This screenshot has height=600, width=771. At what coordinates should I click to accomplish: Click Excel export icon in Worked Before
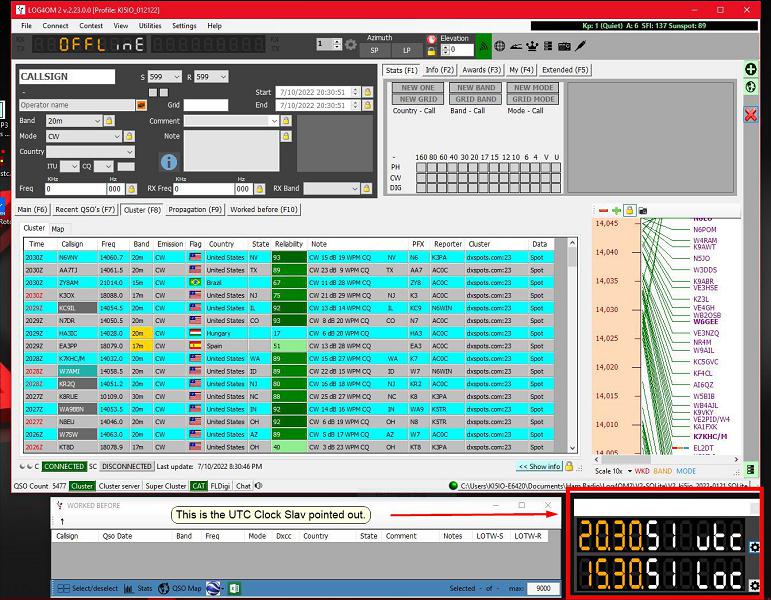[235, 588]
